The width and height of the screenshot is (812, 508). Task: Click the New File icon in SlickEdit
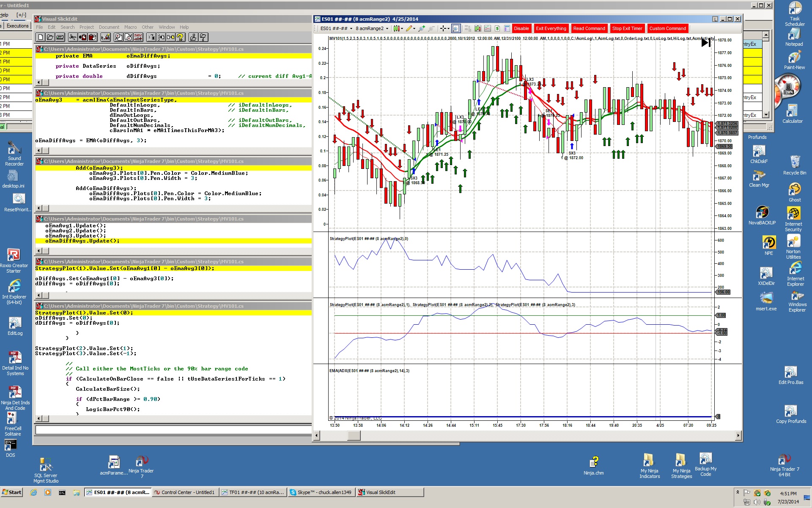[x=41, y=37]
